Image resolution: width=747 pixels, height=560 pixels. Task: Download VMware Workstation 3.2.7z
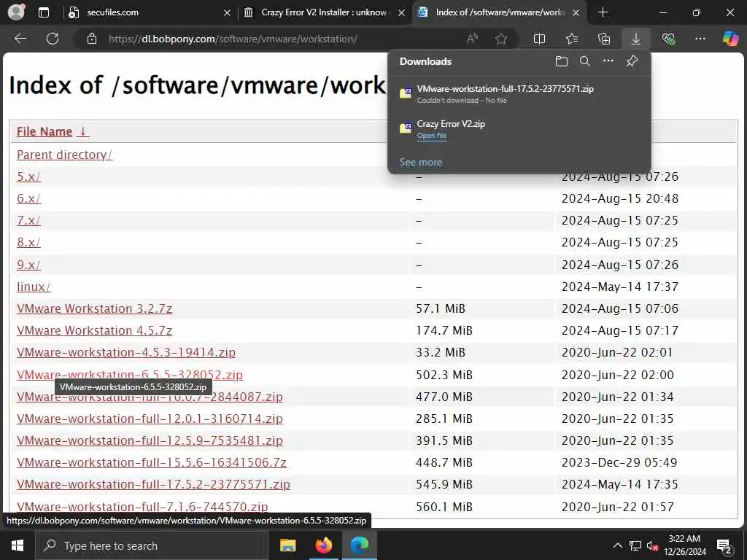(x=94, y=308)
